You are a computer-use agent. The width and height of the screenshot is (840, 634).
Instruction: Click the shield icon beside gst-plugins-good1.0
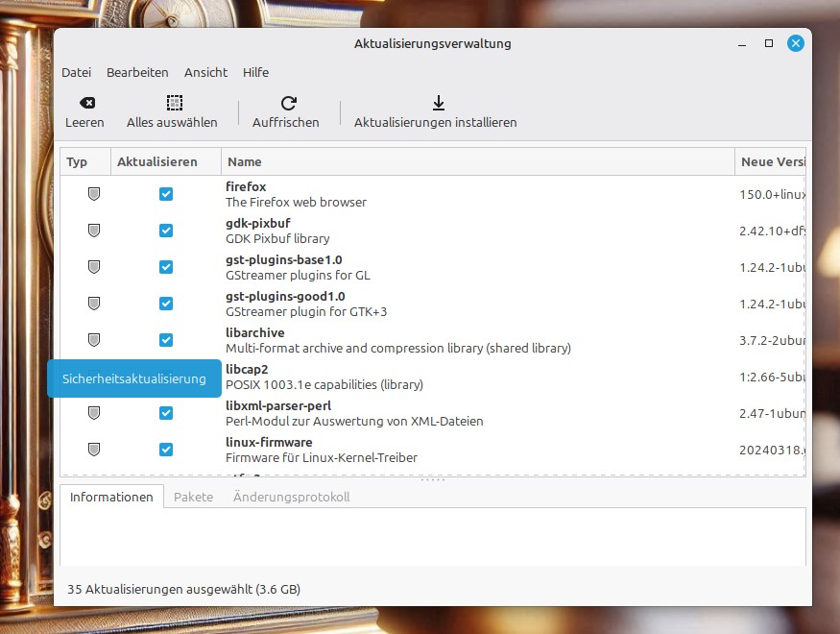coord(94,304)
